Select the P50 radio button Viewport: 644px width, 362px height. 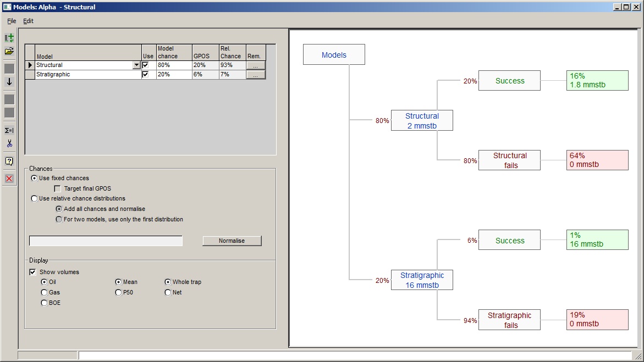tap(118, 293)
